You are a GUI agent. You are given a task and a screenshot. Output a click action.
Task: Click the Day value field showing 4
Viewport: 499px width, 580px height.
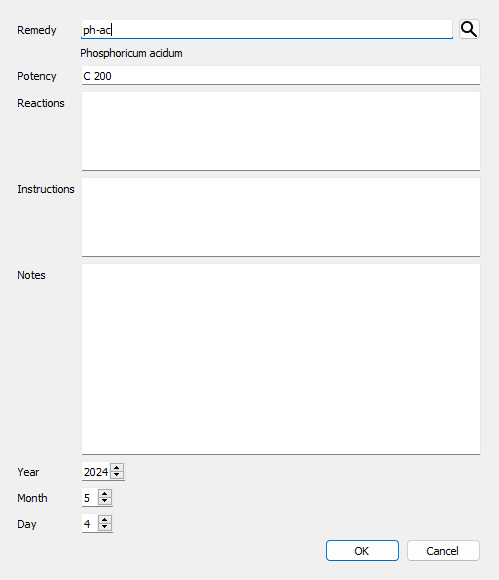click(x=90, y=524)
